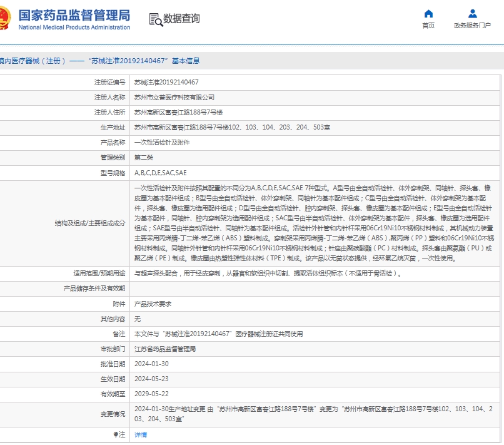Click the 附件 row label

pyautogui.click(x=119, y=304)
